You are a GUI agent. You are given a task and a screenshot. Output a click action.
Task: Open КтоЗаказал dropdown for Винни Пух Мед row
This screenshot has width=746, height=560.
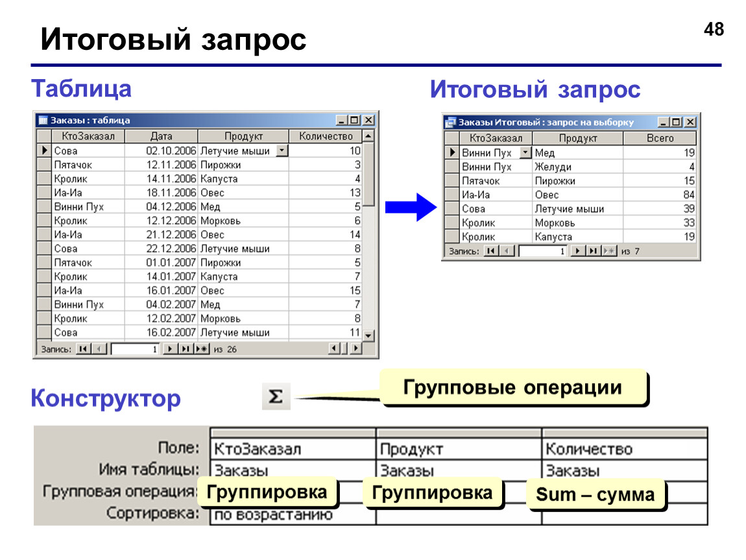(525, 152)
